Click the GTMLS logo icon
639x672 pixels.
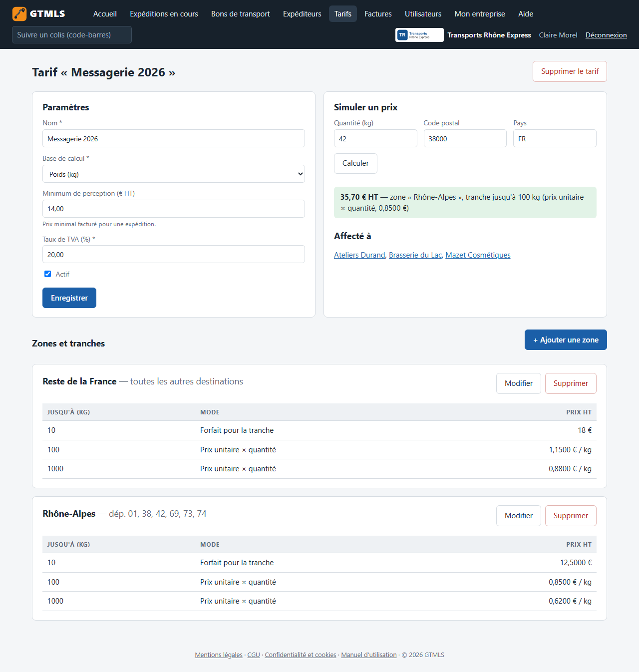pyautogui.click(x=19, y=14)
